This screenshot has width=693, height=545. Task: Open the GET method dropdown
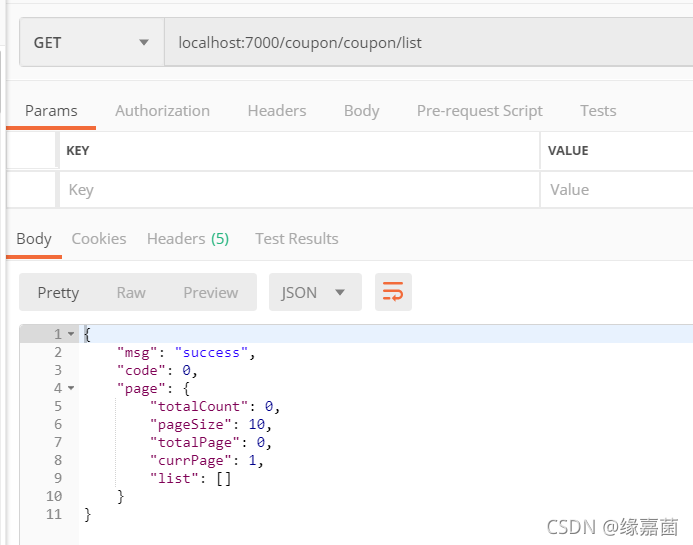pos(92,42)
